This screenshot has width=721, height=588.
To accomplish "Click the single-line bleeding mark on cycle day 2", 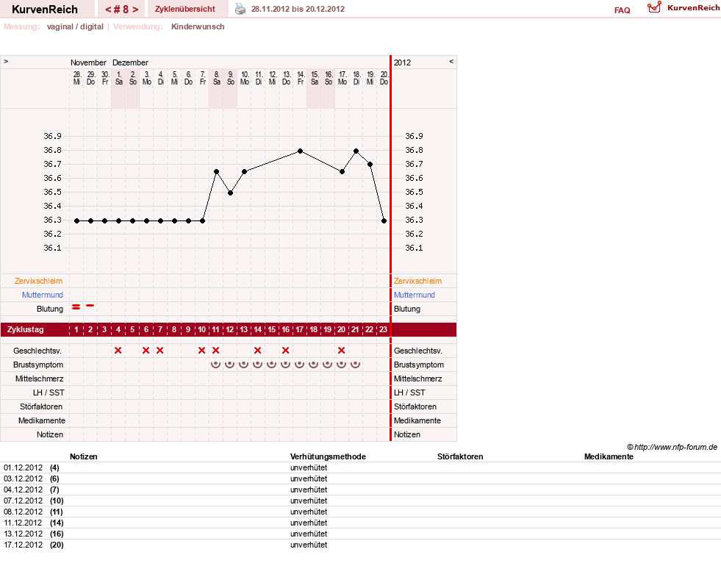I will click(x=90, y=305).
